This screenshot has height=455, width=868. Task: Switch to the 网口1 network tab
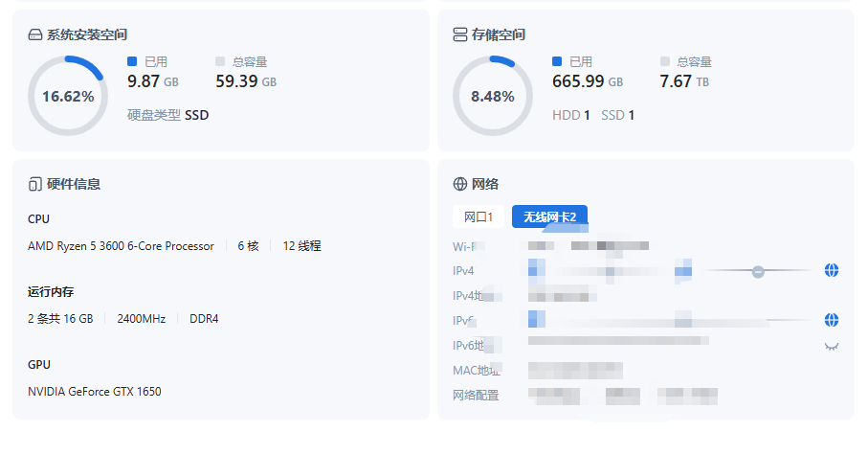pos(478,217)
